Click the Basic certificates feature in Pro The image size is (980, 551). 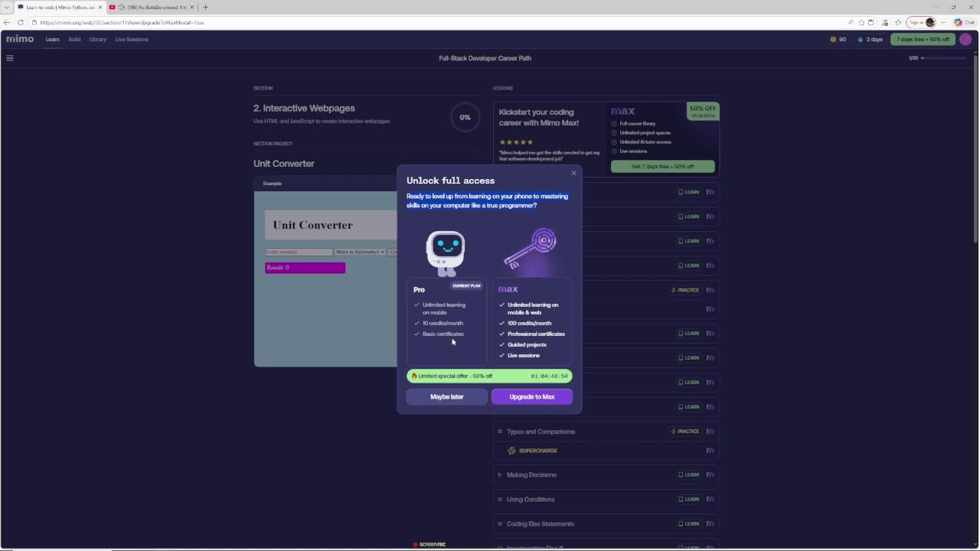coord(443,334)
